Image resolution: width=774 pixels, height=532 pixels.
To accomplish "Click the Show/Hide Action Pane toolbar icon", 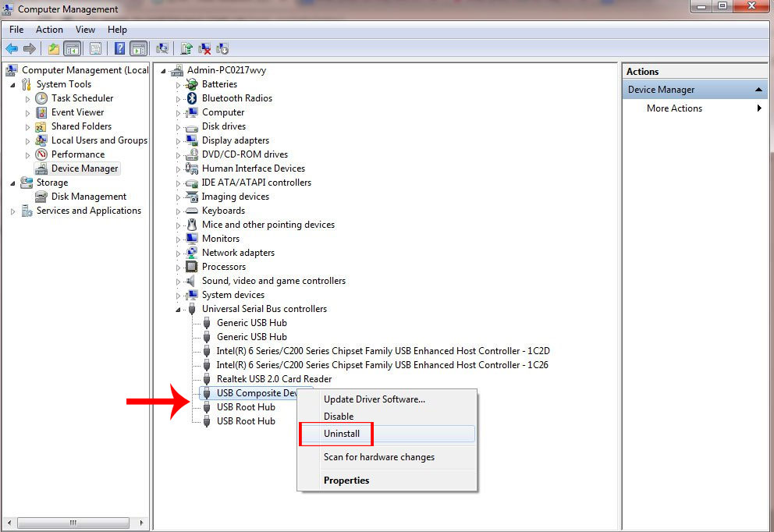I will point(139,48).
